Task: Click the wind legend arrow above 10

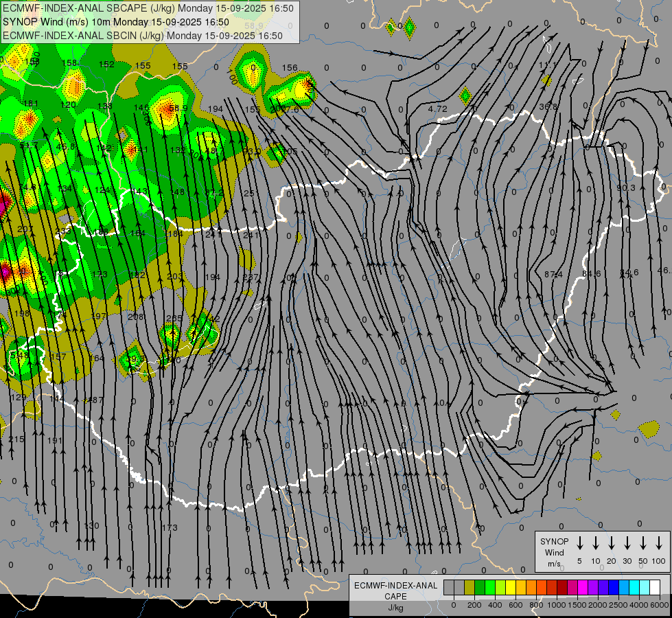Action: [x=595, y=542]
